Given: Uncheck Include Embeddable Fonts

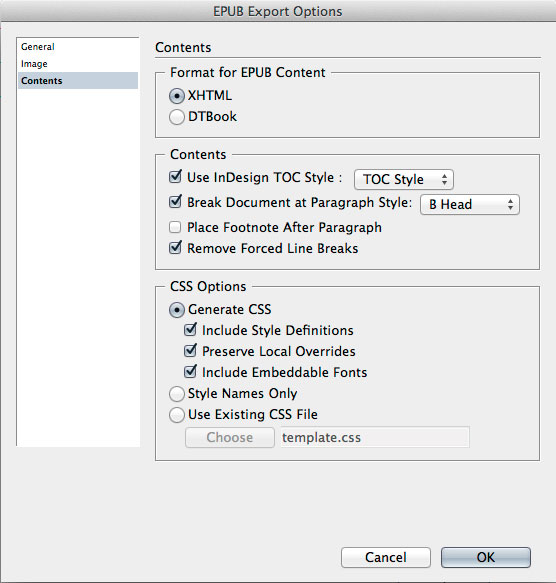Looking at the screenshot, I should coord(190,372).
